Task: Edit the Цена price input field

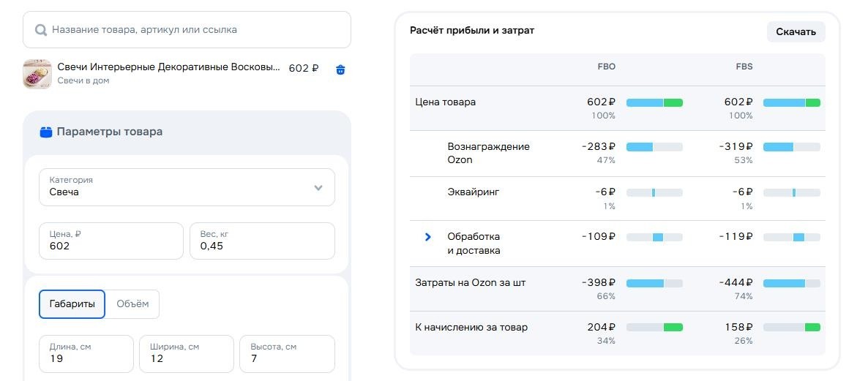Action: (x=111, y=241)
